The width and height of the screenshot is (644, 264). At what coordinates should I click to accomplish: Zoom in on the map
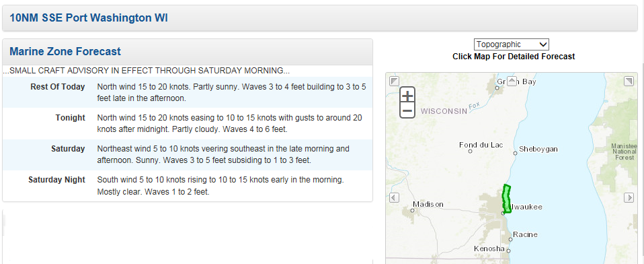click(407, 96)
